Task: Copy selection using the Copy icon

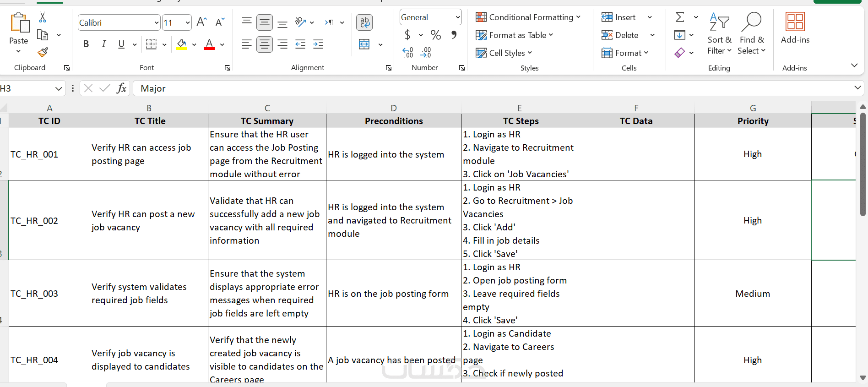Action: (x=43, y=35)
